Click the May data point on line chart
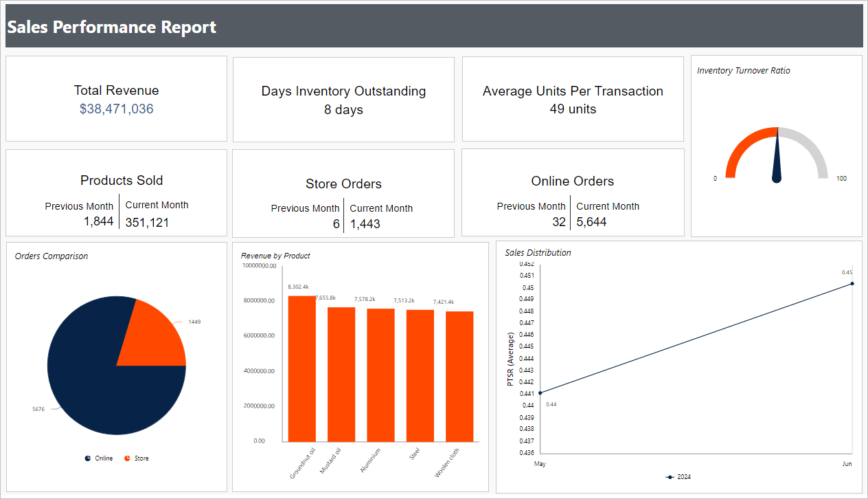Viewport: 868px width, 499px height. coord(540,393)
